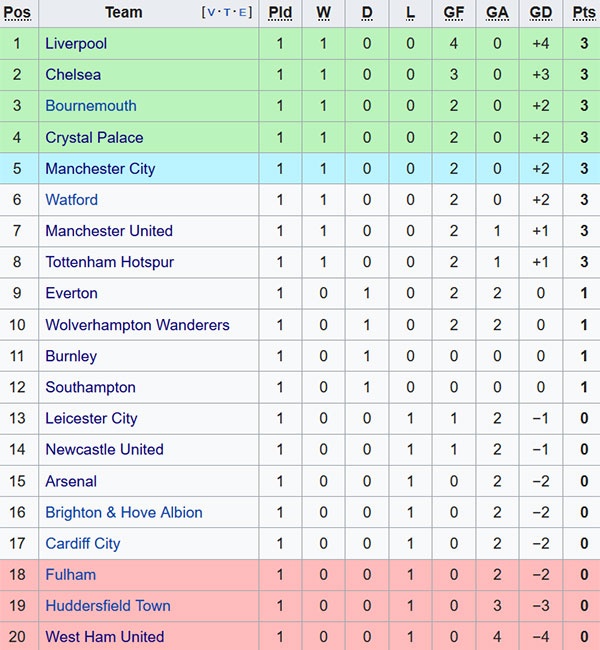Click the Cardiff City link

(83, 544)
